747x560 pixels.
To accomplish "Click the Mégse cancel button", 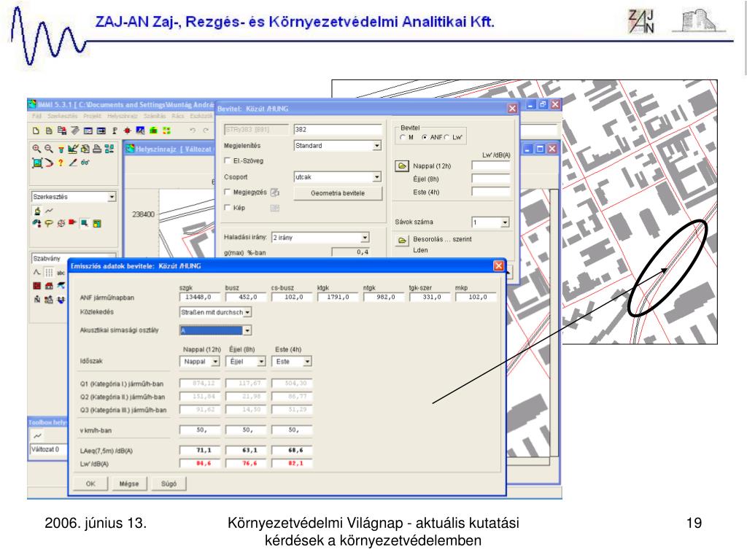I will [x=128, y=484].
